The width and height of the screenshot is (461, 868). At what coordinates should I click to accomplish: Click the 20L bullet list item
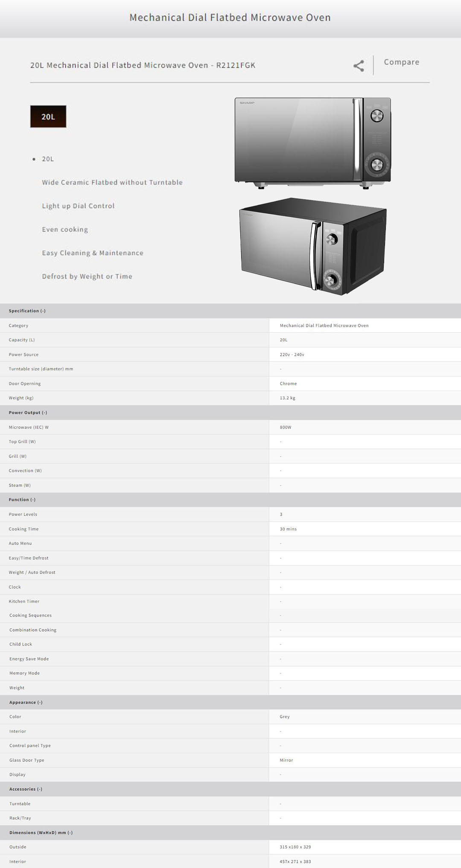48,159
